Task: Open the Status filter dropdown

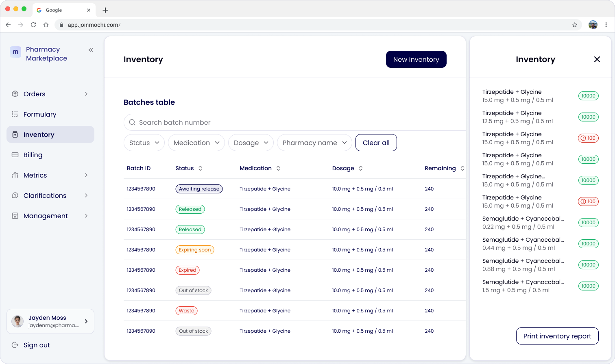Action: click(x=144, y=143)
